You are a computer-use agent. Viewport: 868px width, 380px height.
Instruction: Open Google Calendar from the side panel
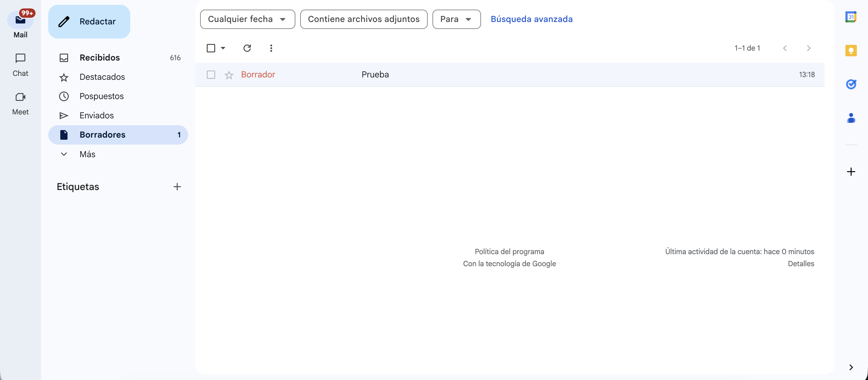click(851, 17)
